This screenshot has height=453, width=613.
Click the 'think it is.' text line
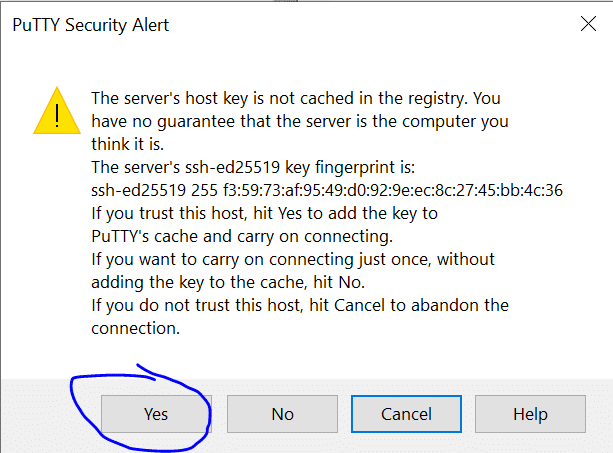pyautogui.click(x=127, y=144)
